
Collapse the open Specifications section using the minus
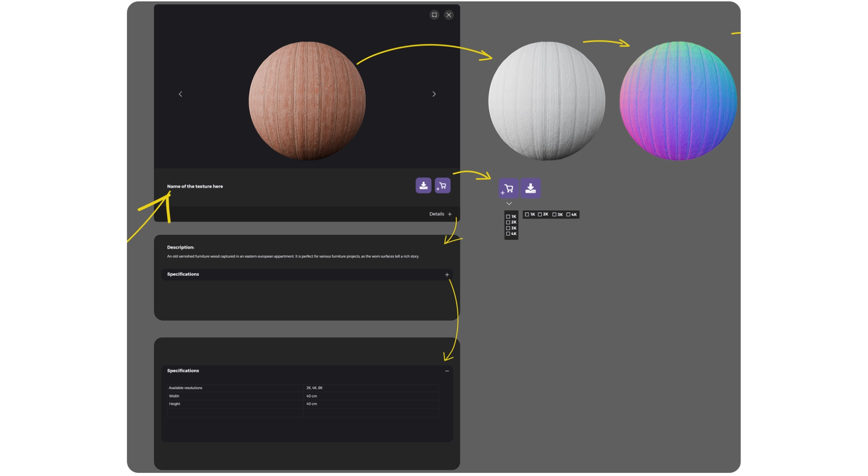pos(447,371)
